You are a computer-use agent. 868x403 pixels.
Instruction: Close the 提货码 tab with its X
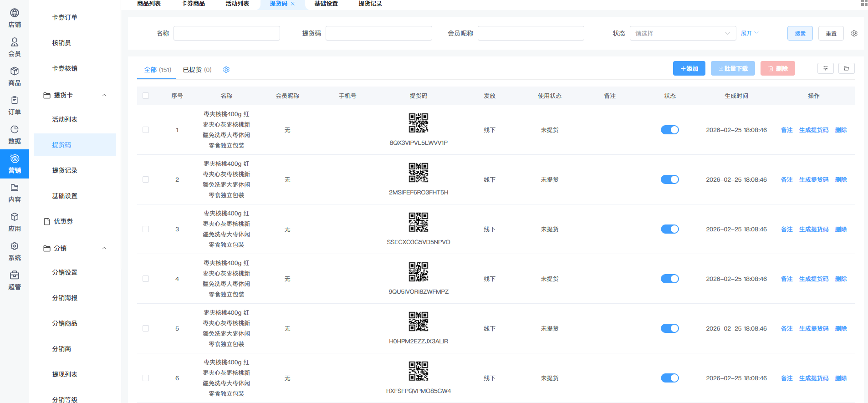[x=293, y=4]
